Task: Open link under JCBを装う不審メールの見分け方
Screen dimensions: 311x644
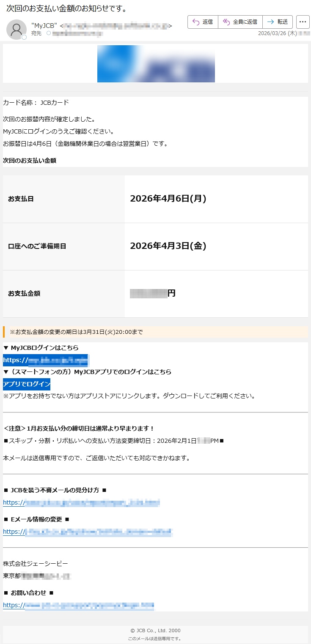Action: click(x=81, y=503)
